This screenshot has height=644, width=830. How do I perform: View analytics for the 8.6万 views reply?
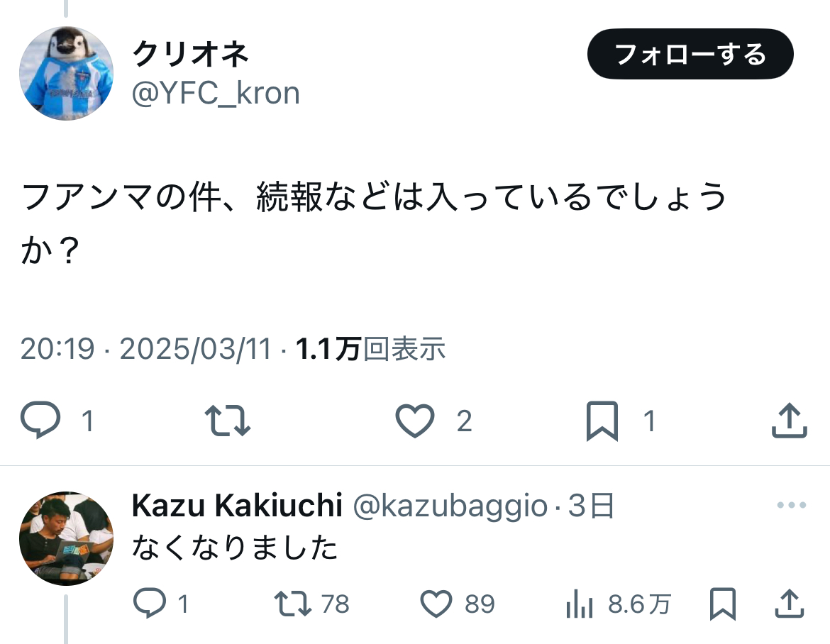click(x=580, y=604)
